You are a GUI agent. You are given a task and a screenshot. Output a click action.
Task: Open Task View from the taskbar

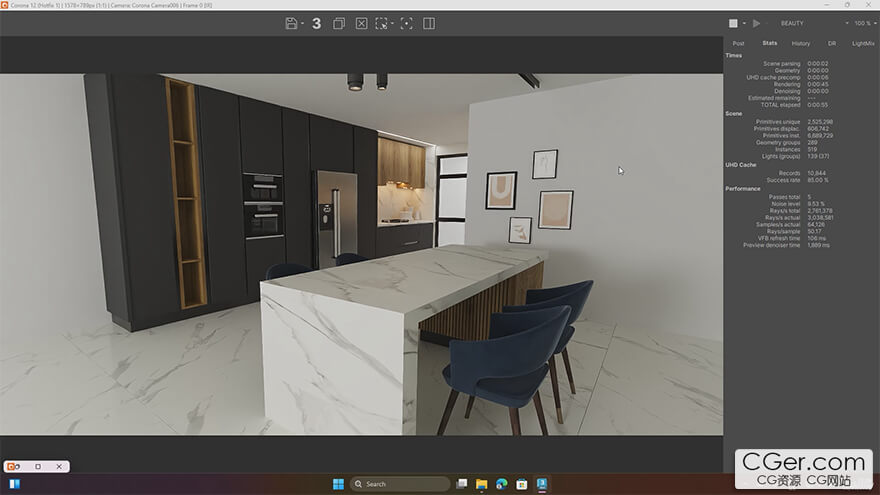(x=461, y=484)
